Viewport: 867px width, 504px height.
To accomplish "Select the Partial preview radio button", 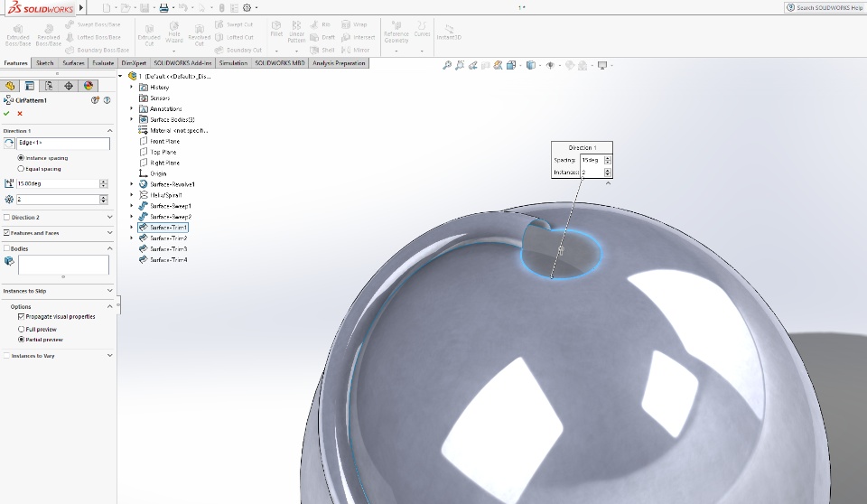I will [21, 339].
